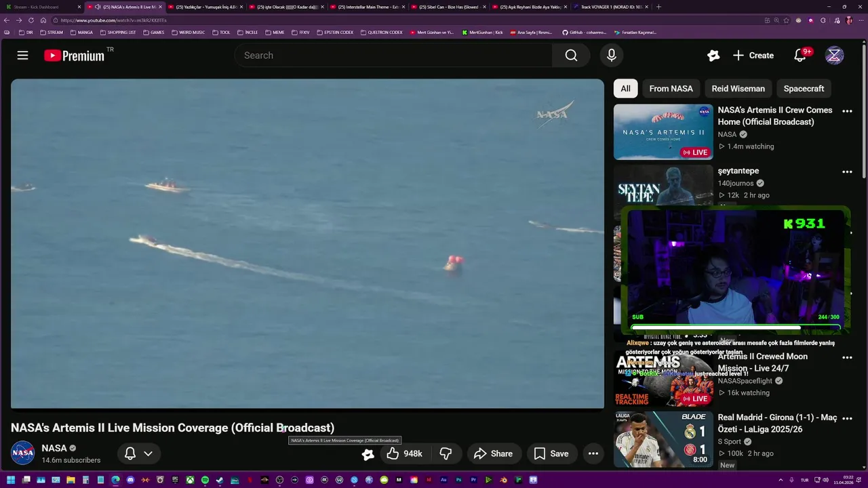This screenshot has width=868, height=488.
Task: Click the Create button
Action: pyautogui.click(x=753, y=56)
